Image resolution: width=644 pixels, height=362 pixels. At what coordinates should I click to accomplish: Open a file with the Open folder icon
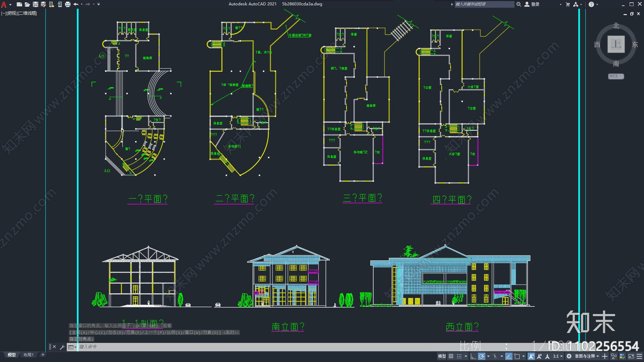coord(27,4)
